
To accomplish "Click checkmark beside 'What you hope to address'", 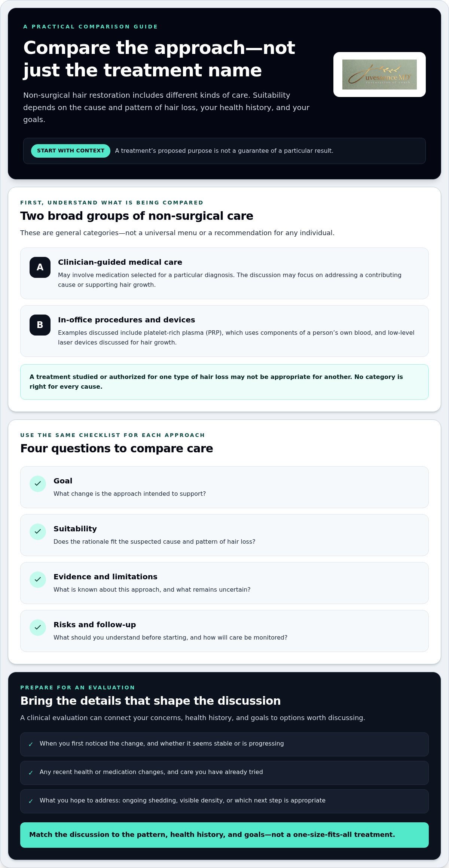I will pos(31,801).
